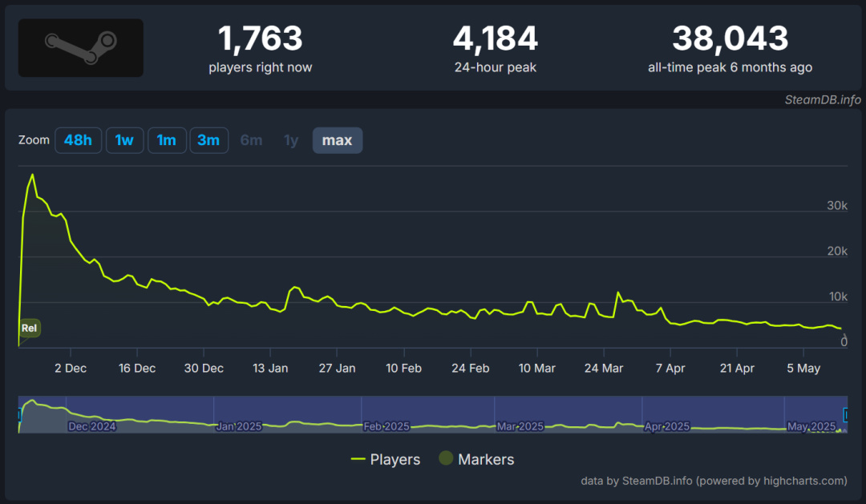Click the Rel release marker
866x504 pixels.
click(x=30, y=328)
